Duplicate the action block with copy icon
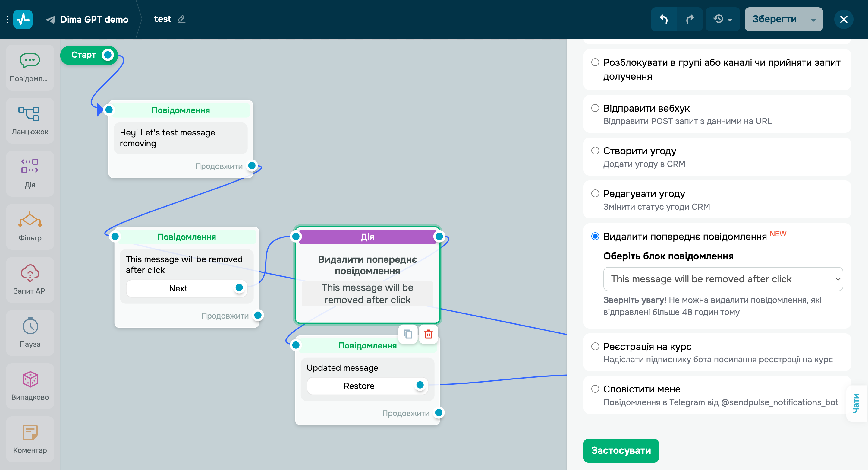The width and height of the screenshot is (868, 470). (408, 334)
